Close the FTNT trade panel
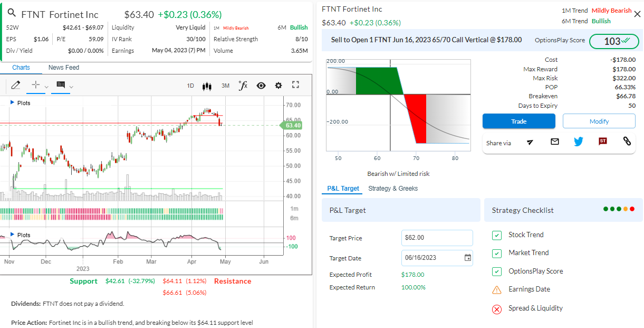The width and height of the screenshot is (644, 328). coord(637,15)
